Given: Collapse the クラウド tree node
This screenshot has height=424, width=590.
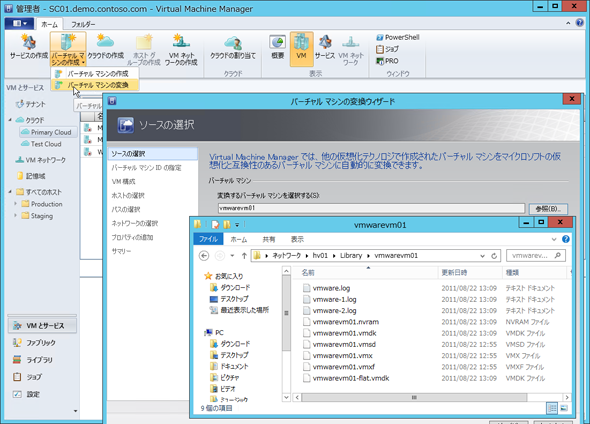Looking at the screenshot, I should (x=10, y=120).
